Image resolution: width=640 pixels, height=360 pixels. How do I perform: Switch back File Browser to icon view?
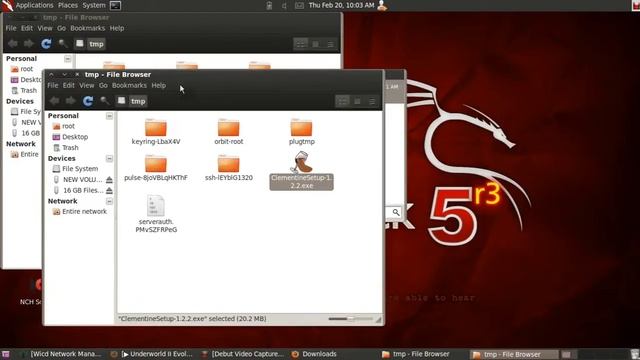point(301,44)
